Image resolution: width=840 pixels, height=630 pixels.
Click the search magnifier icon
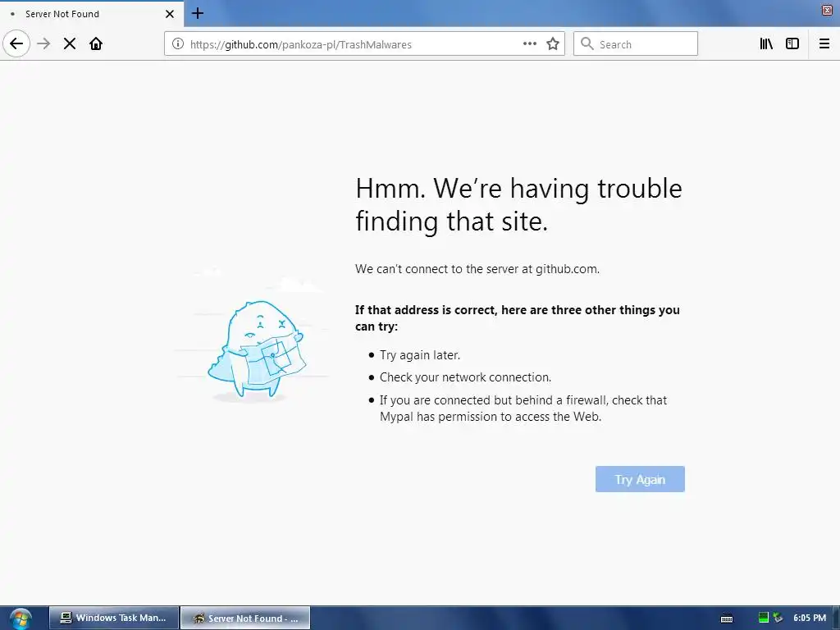click(587, 44)
